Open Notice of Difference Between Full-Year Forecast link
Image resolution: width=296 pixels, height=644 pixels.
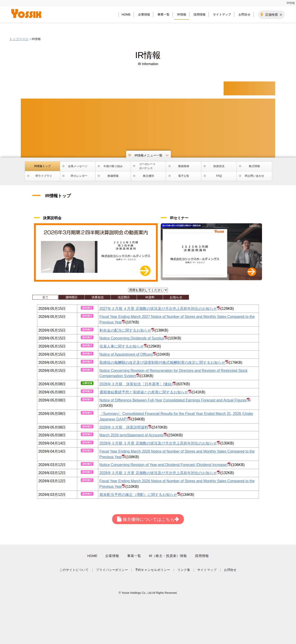[x=173, y=400]
